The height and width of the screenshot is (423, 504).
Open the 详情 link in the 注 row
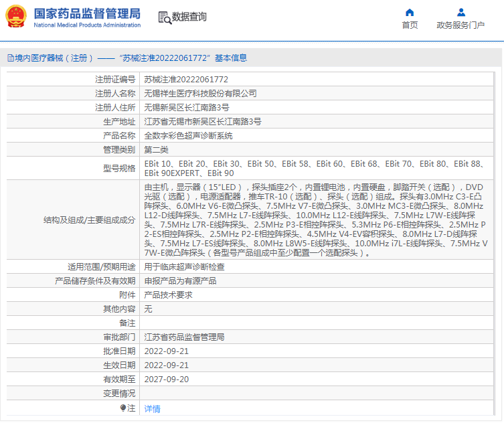point(153,408)
